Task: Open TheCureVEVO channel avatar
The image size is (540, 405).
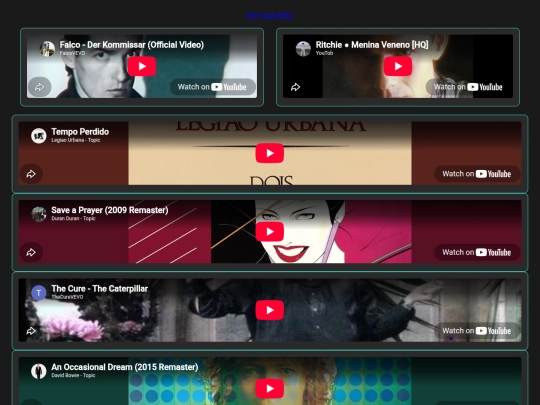Action: tap(39, 293)
